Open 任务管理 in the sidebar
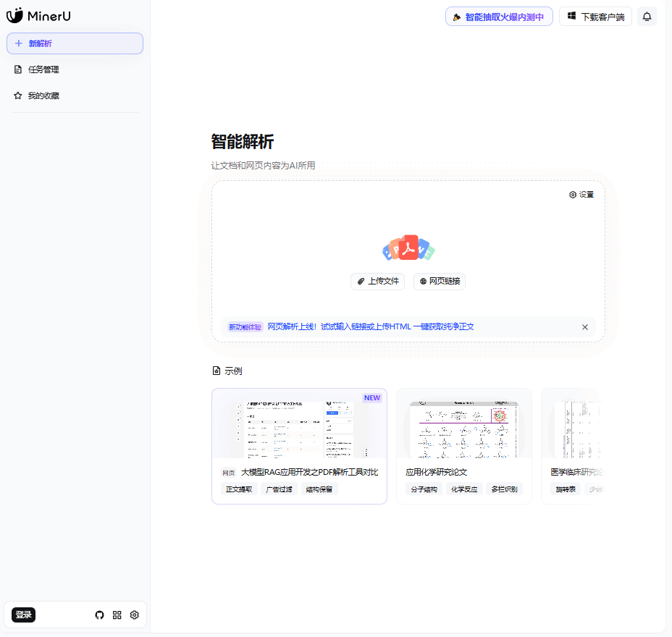 pyautogui.click(x=43, y=69)
